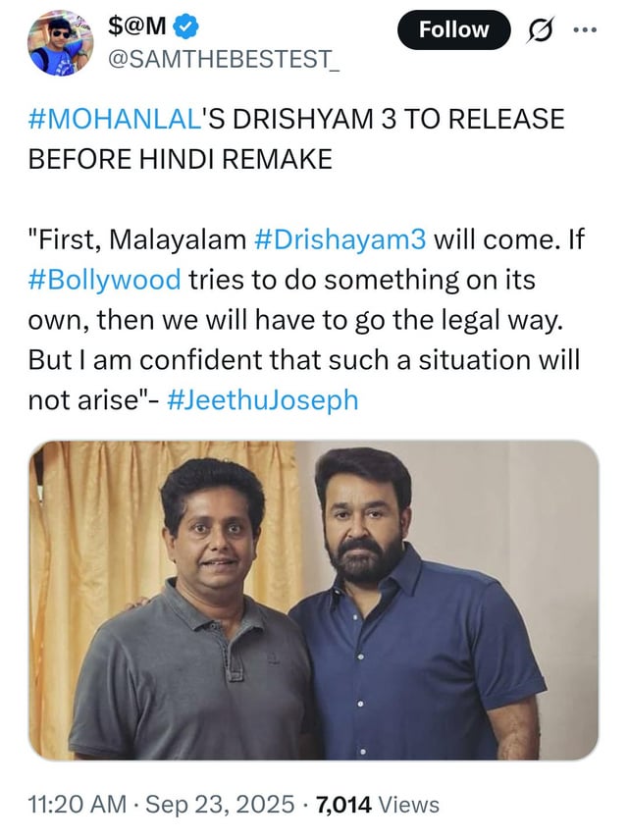Open the Grok slash-circle icon
The height and width of the screenshot is (840, 628).
point(539,30)
